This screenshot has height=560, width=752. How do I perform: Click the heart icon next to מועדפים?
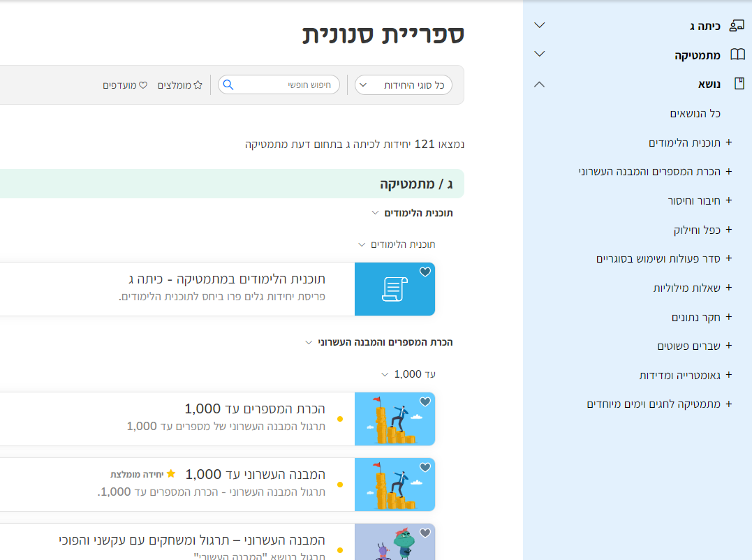click(143, 85)
